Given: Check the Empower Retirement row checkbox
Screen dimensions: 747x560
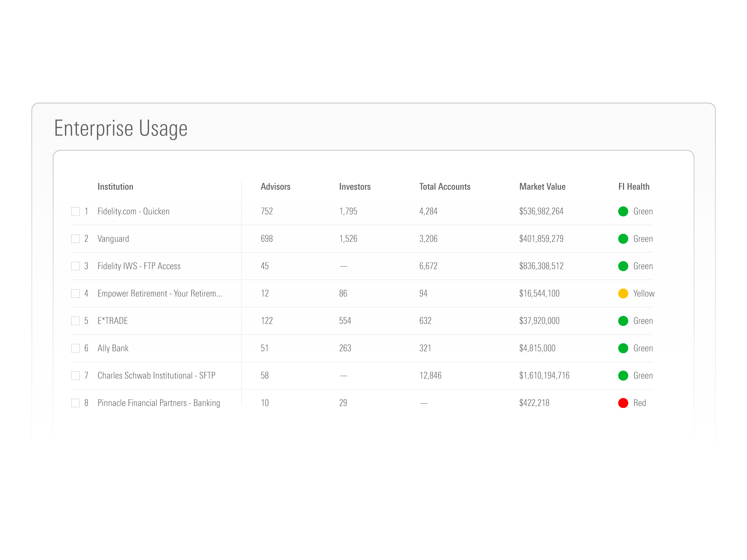Looking at the screenshot, I should (x=75, y=294).
